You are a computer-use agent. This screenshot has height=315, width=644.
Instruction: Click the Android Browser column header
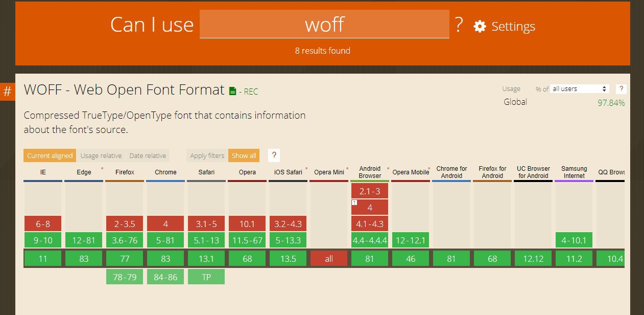point(370,172)
